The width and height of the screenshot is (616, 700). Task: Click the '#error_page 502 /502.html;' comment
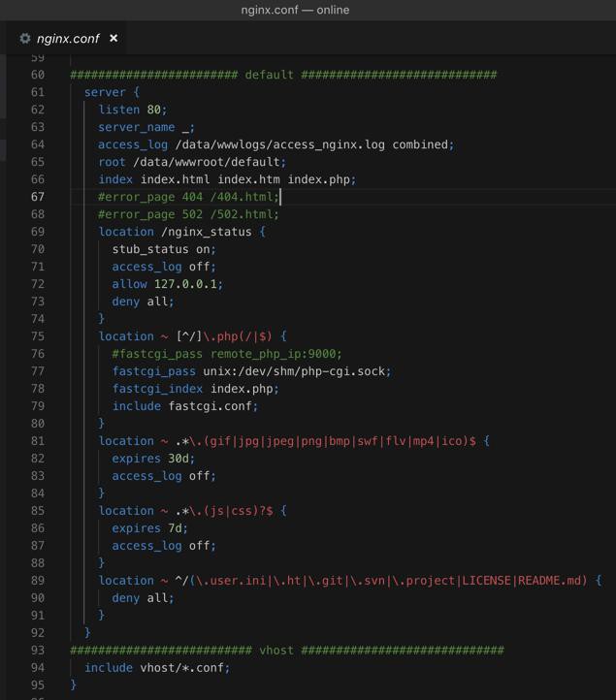pos(188,214)
